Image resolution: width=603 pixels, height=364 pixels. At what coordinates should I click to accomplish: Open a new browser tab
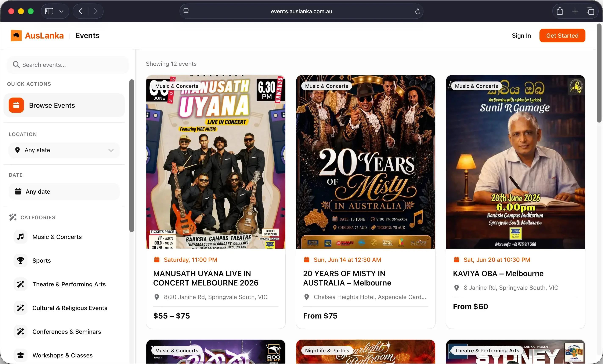click(575, 11)
